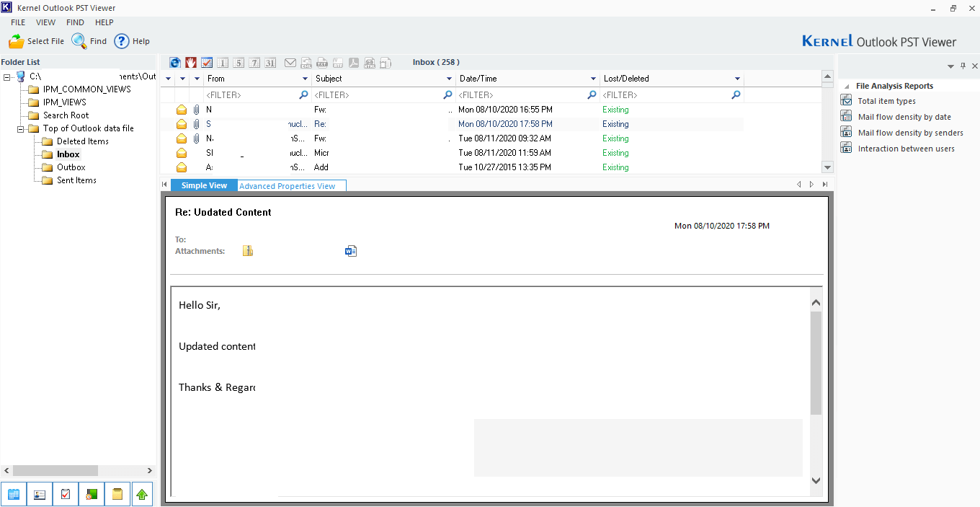Click the envelope MSG save icon

click(x=290, y=63)
